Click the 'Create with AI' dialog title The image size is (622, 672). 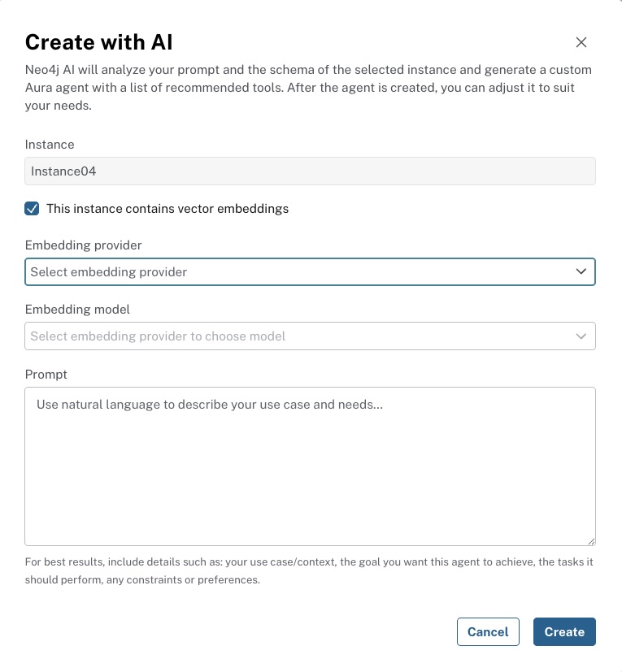coord(98,41)
